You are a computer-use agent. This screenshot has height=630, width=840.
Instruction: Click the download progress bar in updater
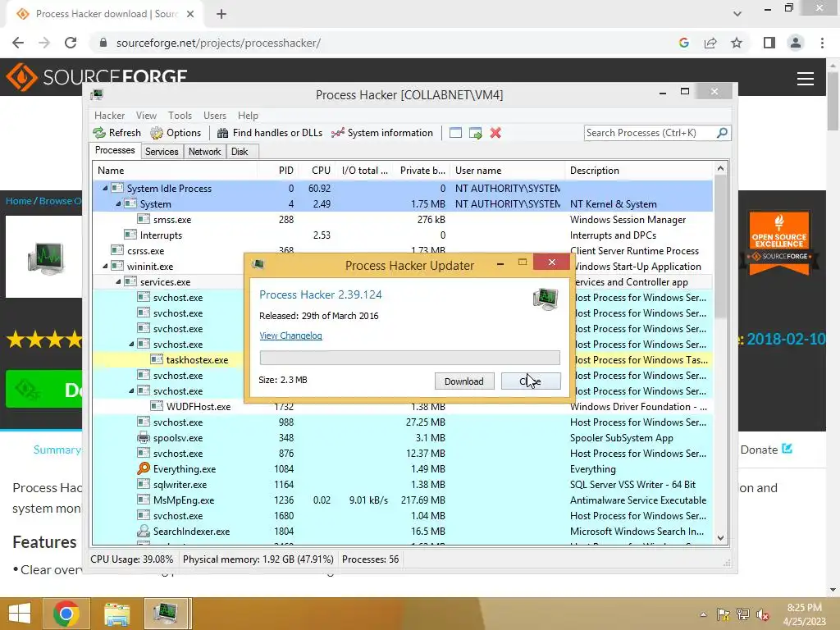[410, 358]
